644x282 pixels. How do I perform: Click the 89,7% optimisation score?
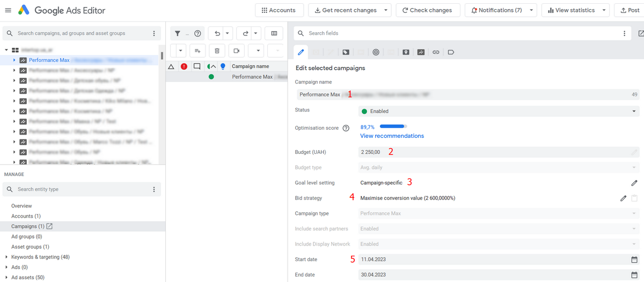pos(368,127)
